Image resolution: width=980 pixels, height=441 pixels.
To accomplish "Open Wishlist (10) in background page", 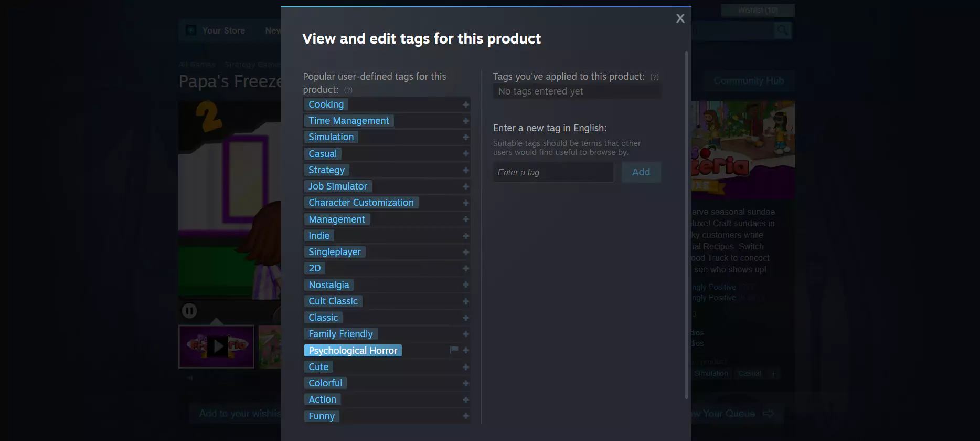I will pos(758,10).
